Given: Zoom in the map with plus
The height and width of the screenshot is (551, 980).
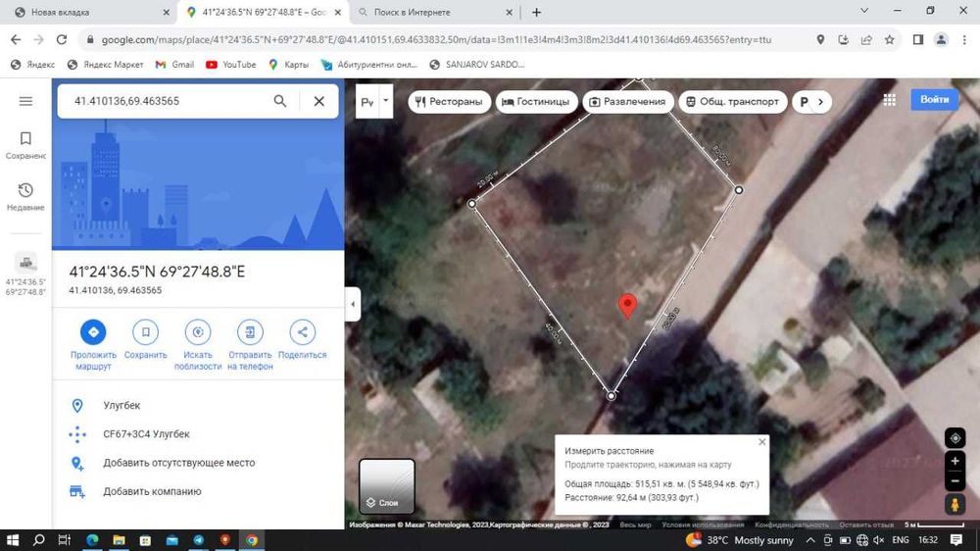Looking at the screenshot, I should (955, 462).
